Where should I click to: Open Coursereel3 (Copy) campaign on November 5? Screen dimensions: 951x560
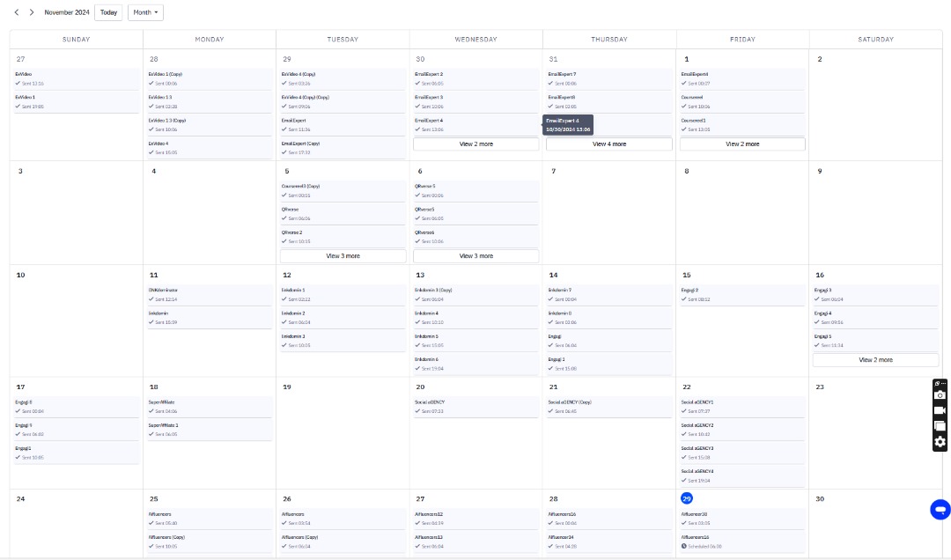click(343, 191)
